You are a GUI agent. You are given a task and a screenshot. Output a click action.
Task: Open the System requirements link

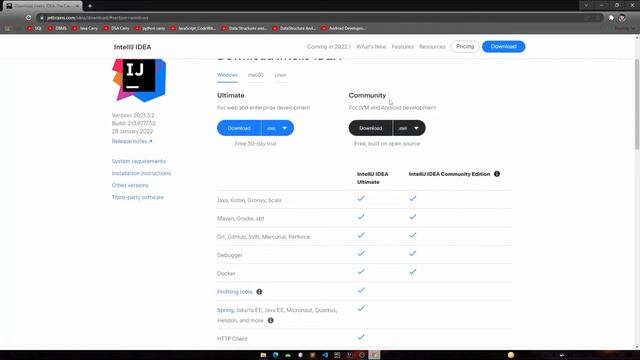[139, 161]
